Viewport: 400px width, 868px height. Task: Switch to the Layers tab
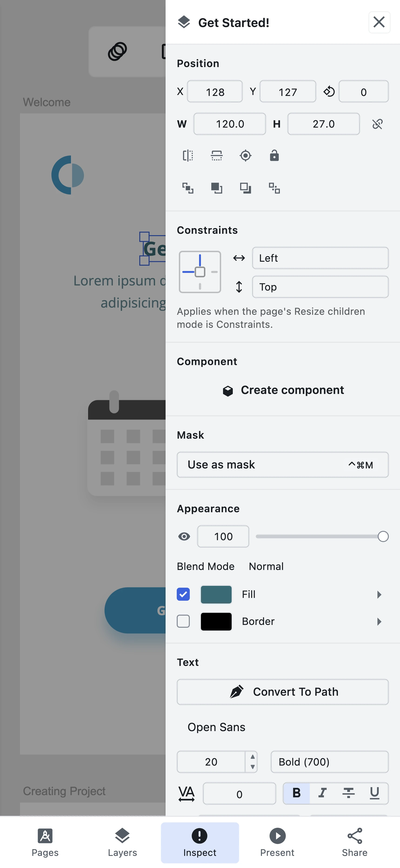(x=122, y=843)
